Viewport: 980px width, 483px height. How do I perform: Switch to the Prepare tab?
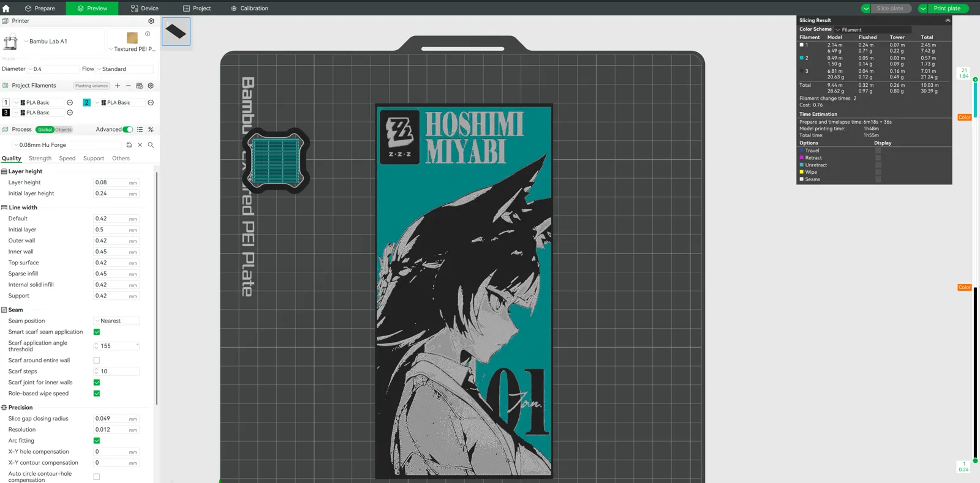40,9
